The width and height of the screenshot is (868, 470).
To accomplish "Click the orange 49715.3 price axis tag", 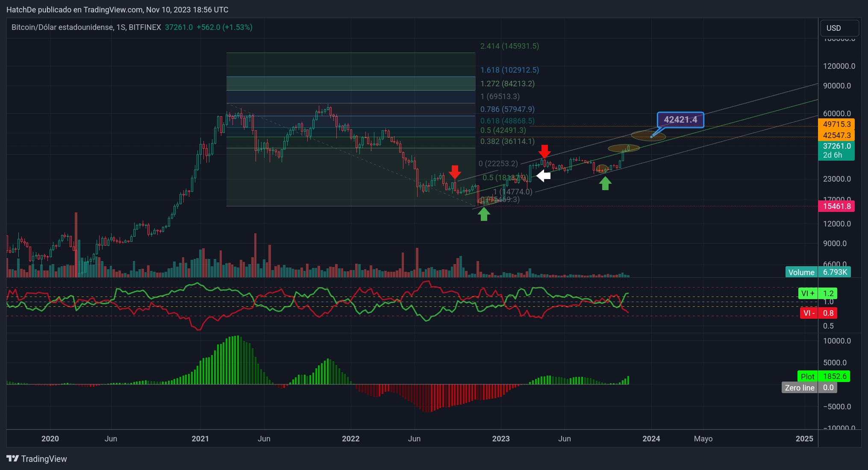I will [836, 124].
